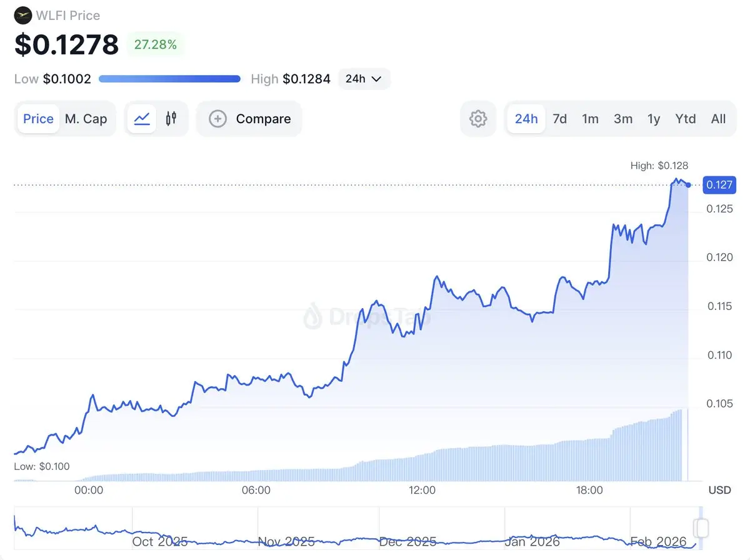The width and height of the screenshot is (750, 560).
Task: Select the 24h timeframe tab
Action: 526,119
